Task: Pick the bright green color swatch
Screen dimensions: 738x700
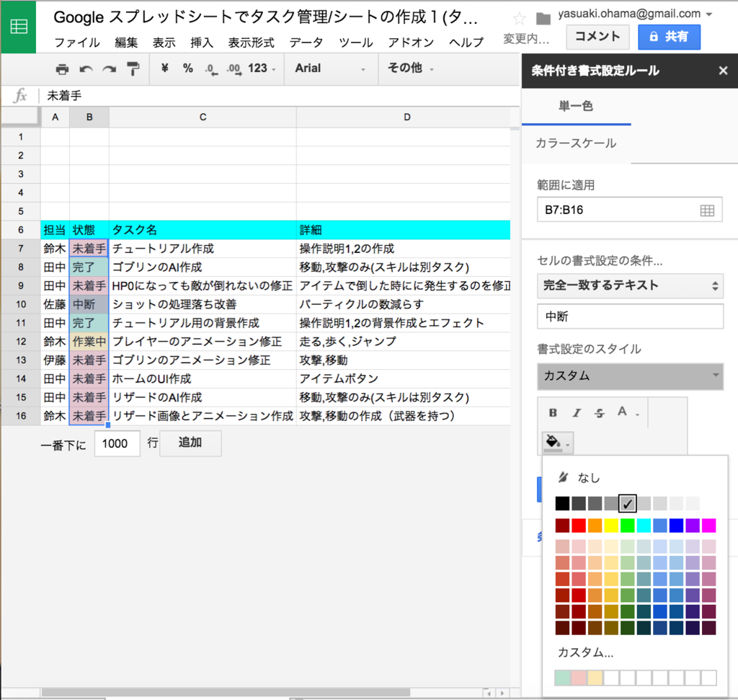Action: click(628, 523)
